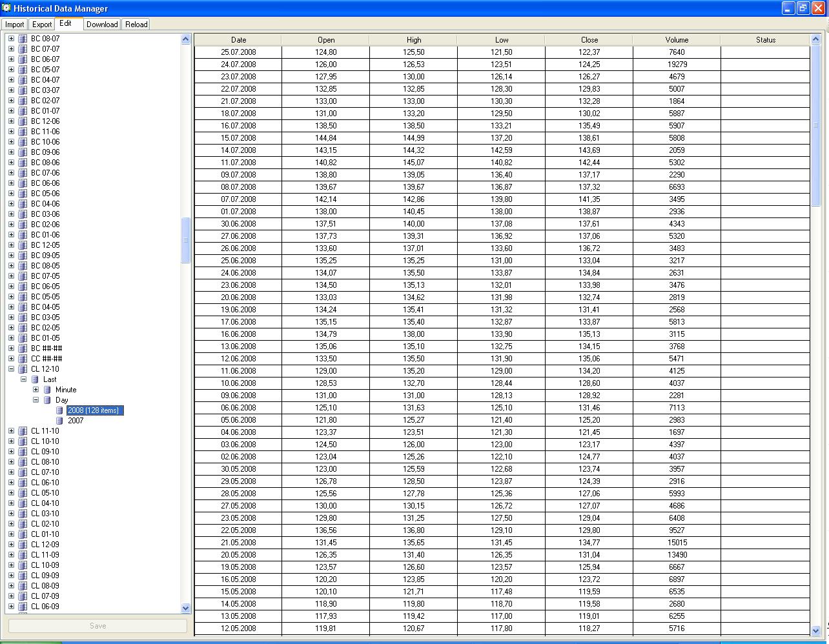
Task: Click the Save button below the tree
Action: 97,626
